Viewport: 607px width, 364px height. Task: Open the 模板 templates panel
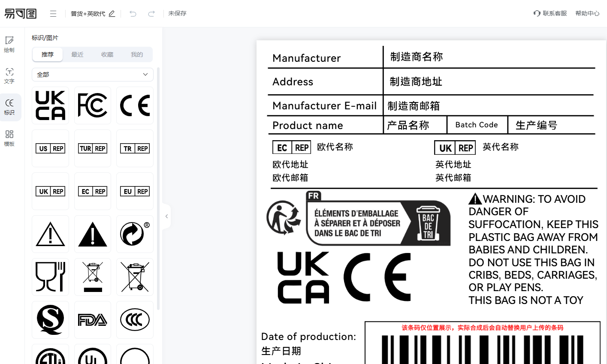click(x=9, y=138)
